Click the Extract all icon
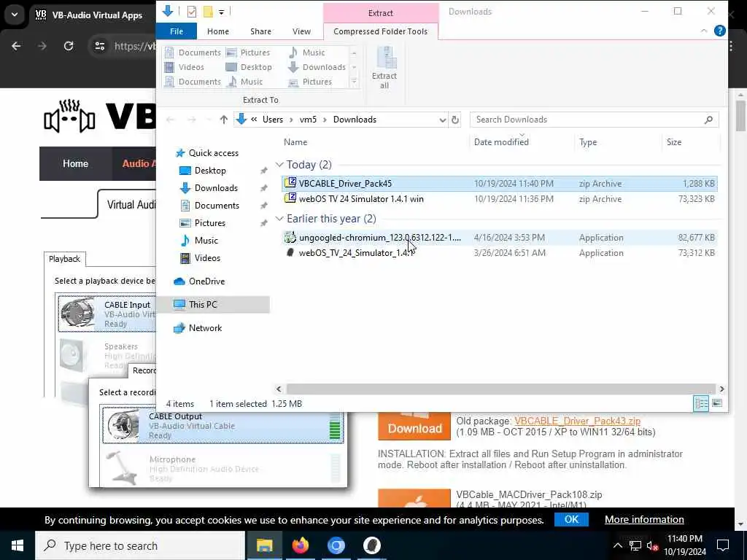The height and width of the screenshot is (560, 747). pos(384,68)
